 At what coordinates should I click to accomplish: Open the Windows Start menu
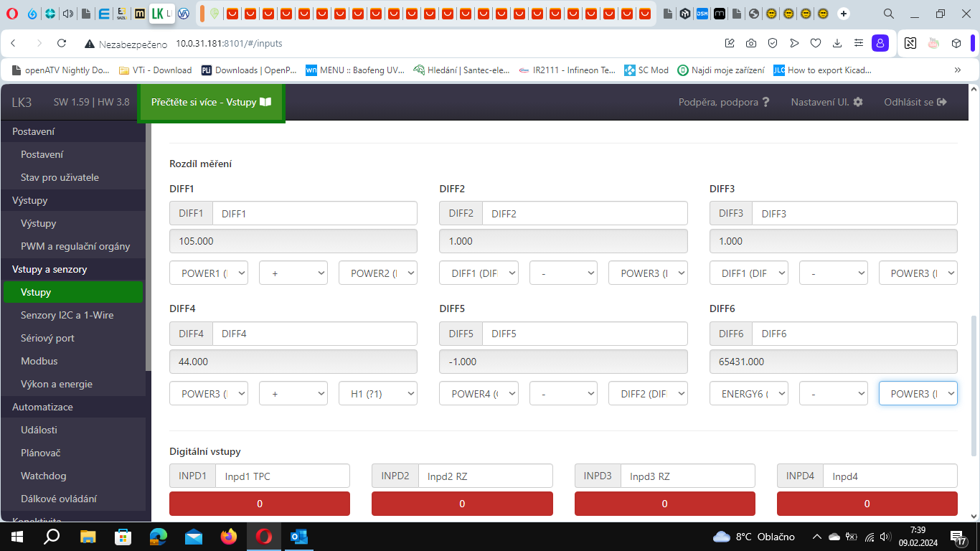coord(17,537)
